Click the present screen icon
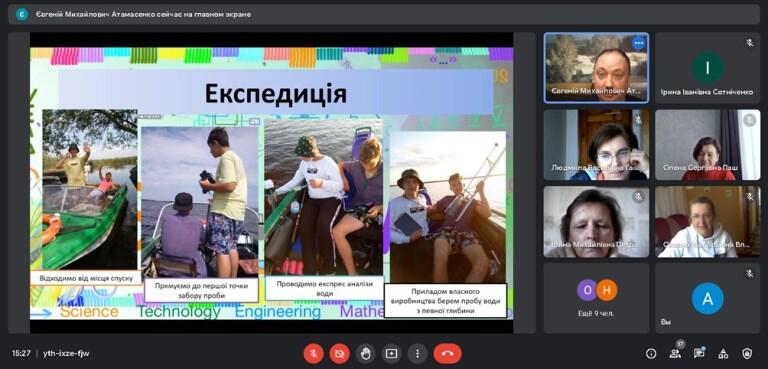 pyautogui.click(x=391, y=353)
